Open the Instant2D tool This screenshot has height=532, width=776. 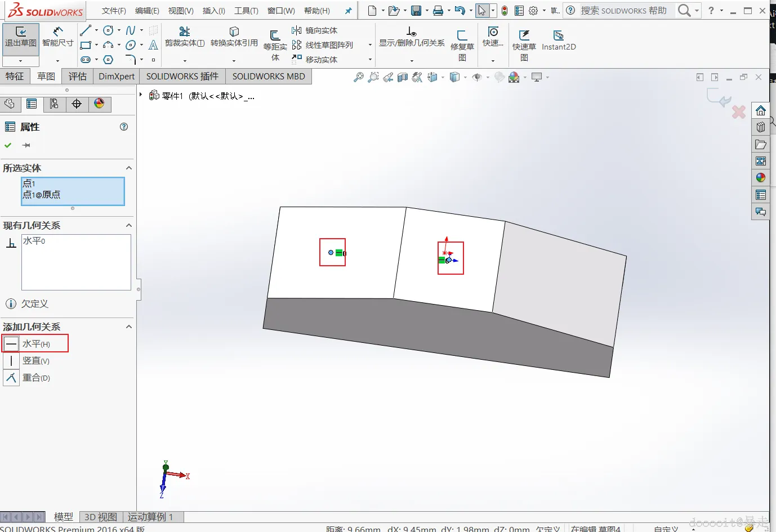click(x=559, y=41)
